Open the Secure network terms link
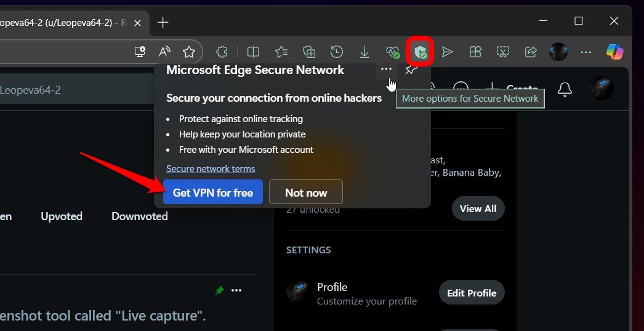 [x=211, y=168]
